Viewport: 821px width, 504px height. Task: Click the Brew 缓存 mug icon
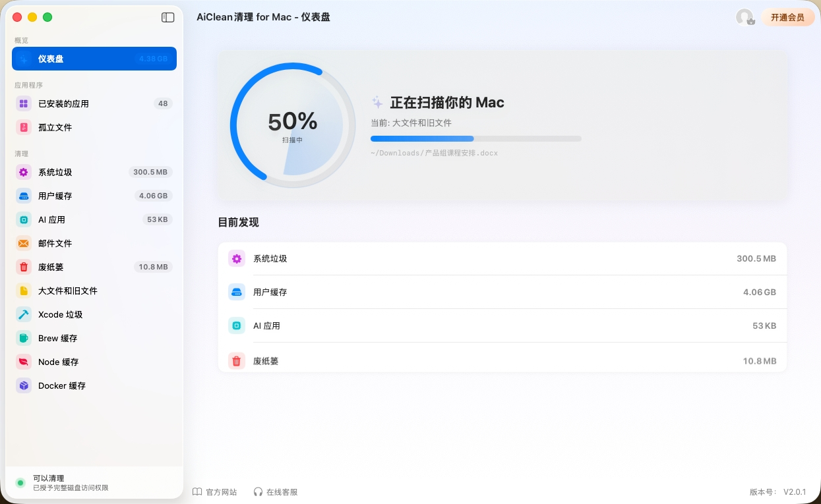[24, 338]
